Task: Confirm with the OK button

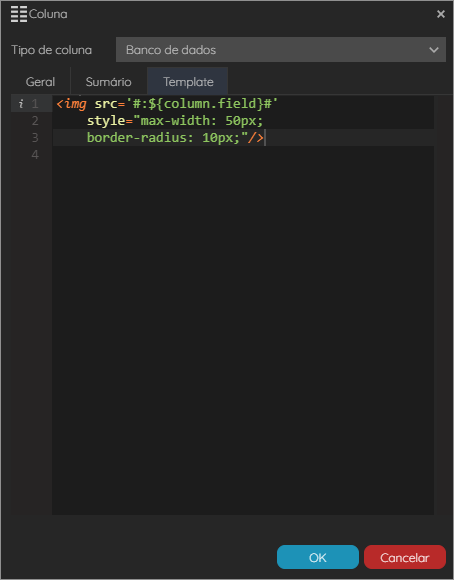Action: point(318,557)
